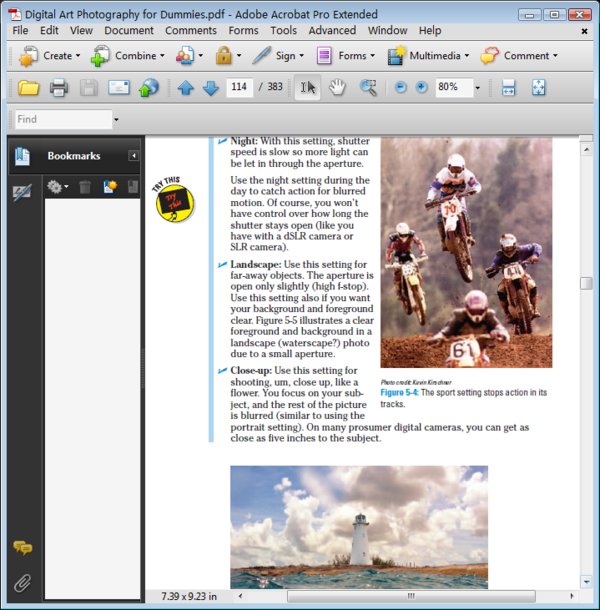Click the Create PDF icon
Screen dimensions: 600x610
[28, 56]
